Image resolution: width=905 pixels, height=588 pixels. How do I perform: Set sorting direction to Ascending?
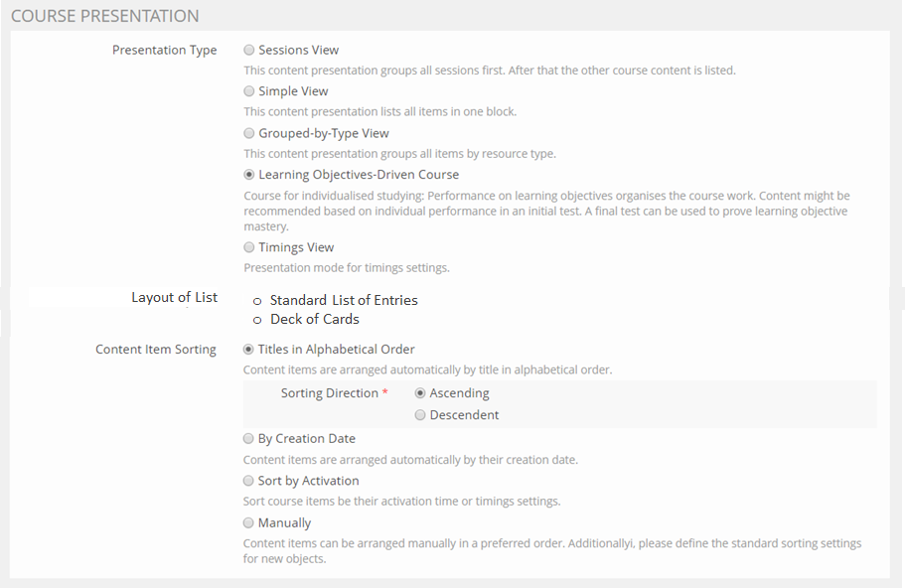pos(420,393)
